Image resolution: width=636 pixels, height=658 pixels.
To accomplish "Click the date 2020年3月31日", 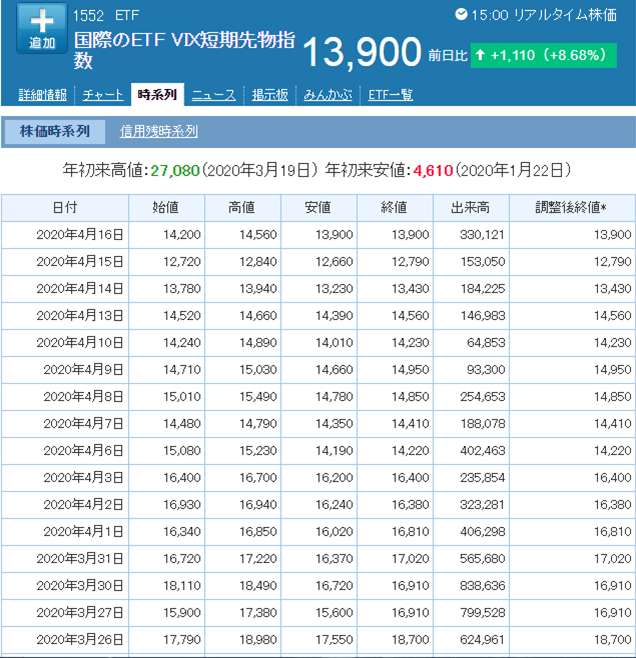I will click(x=80, y=559).
